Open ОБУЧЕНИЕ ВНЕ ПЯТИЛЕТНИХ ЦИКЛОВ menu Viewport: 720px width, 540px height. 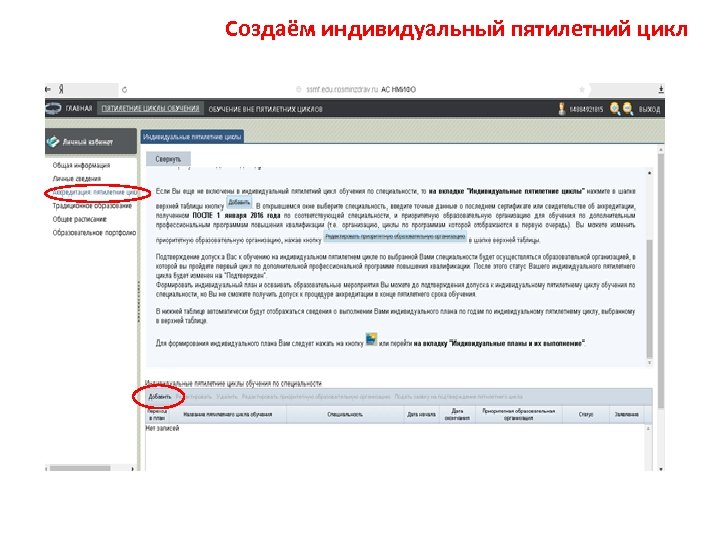tap(265, 109)
